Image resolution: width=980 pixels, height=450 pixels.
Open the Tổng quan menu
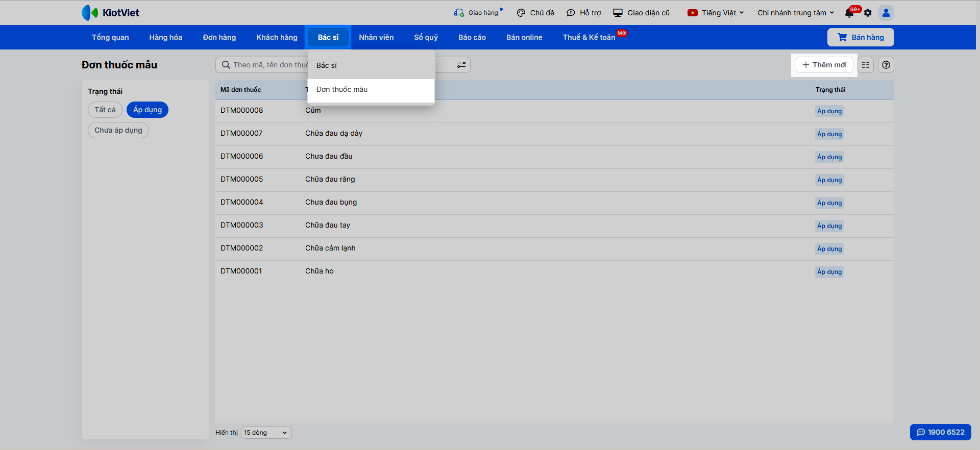pos(110,37)
